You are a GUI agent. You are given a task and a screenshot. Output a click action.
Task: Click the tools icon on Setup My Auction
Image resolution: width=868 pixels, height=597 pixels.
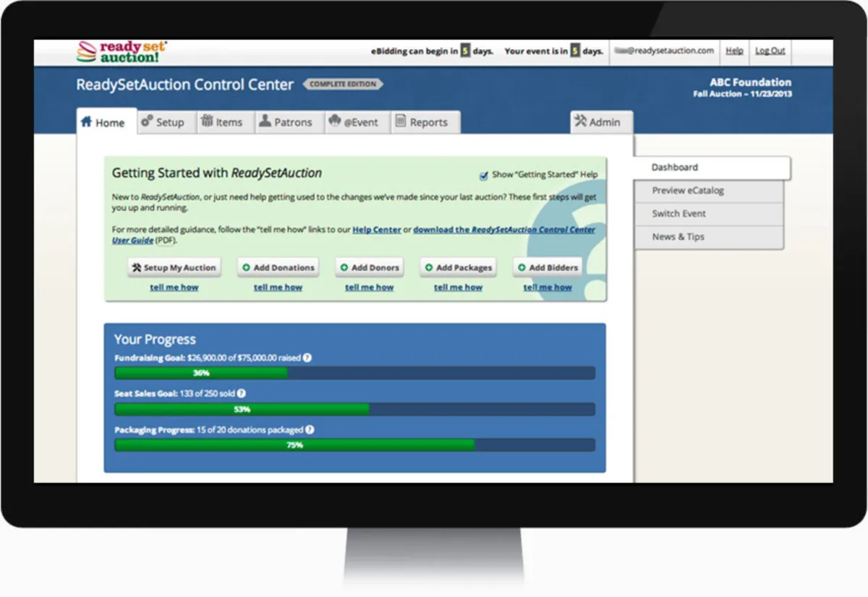point(137,267)
